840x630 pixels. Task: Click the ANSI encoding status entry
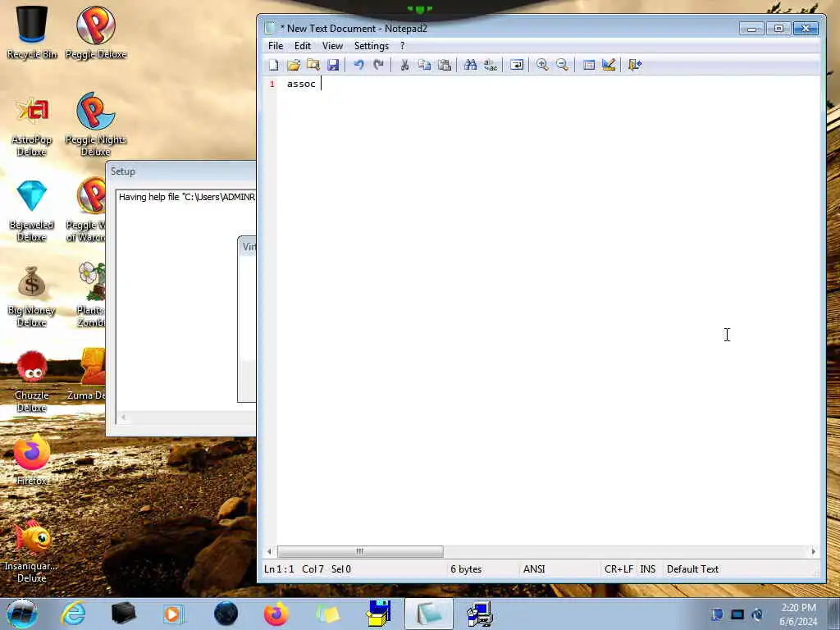point(533,569)
